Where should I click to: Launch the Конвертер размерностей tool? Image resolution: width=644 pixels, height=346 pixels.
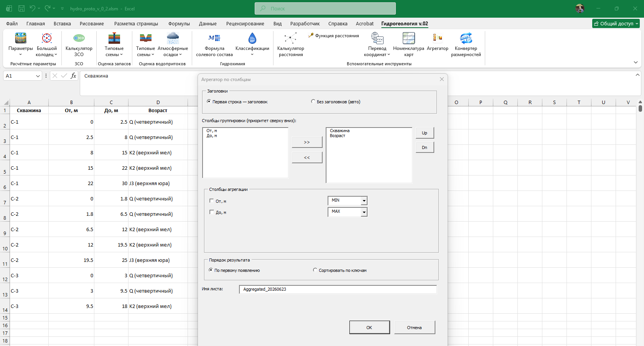pos(466,38)
